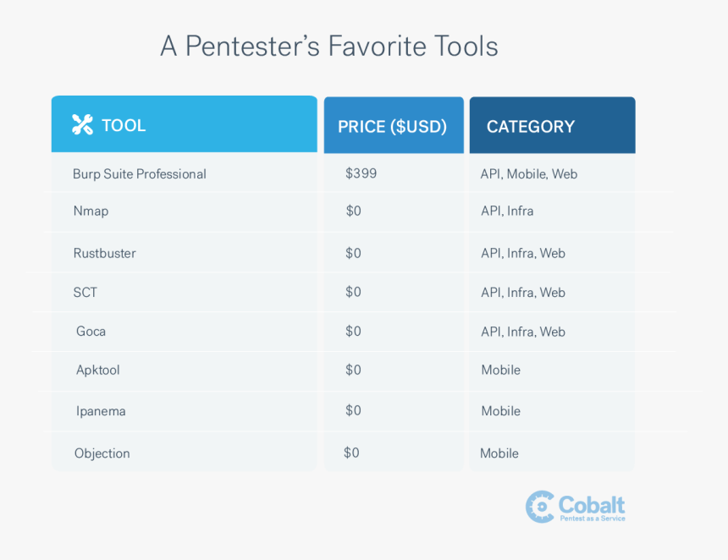Select the PRICE ($USD) column header
Viewport: 728px width, 560px height.
click(x=394, y=125)
